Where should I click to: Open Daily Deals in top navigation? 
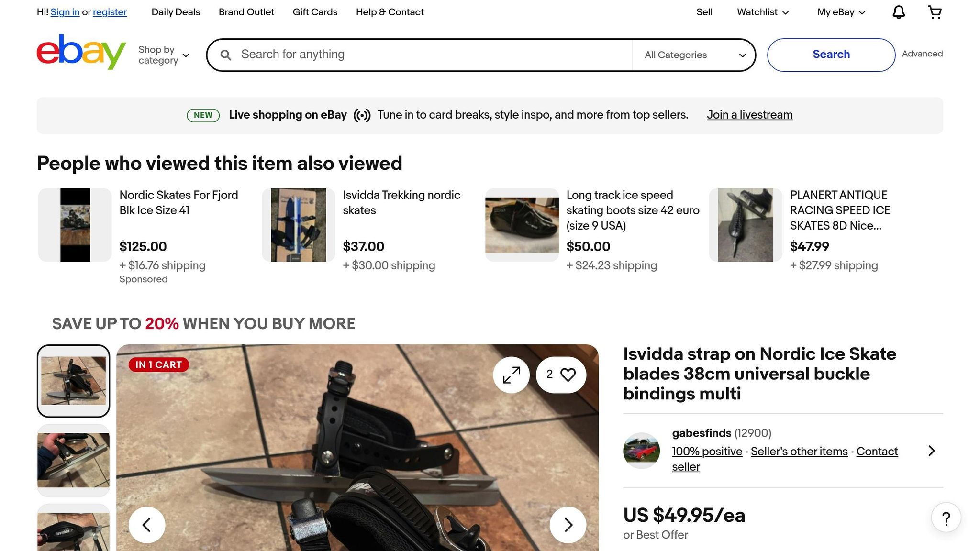(x=176, y=12)
